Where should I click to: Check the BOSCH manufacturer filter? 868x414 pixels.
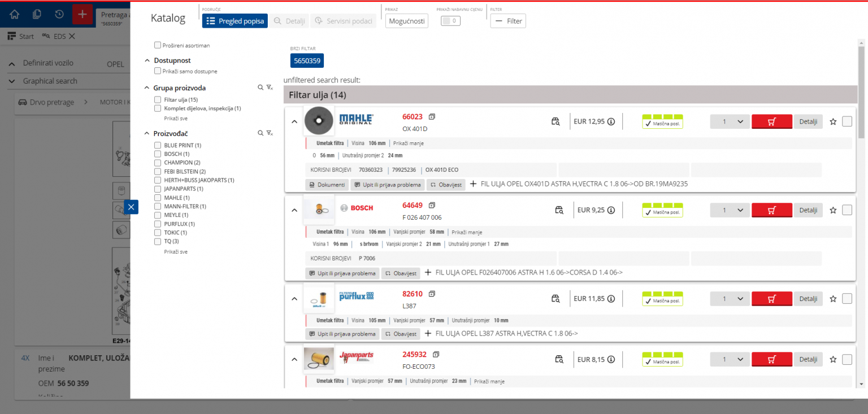[x=158, y=154]
